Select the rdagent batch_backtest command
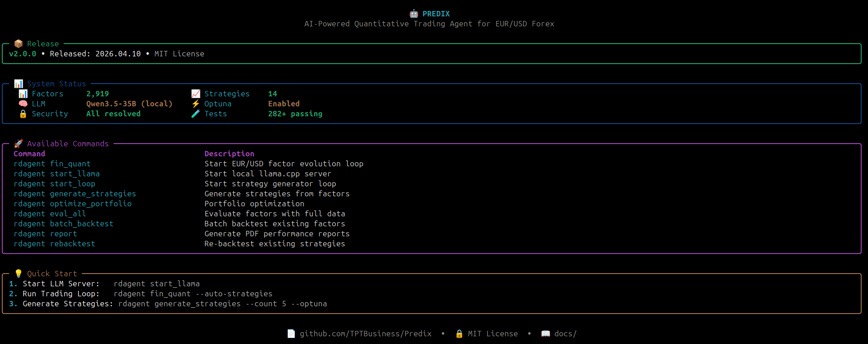 64,224
